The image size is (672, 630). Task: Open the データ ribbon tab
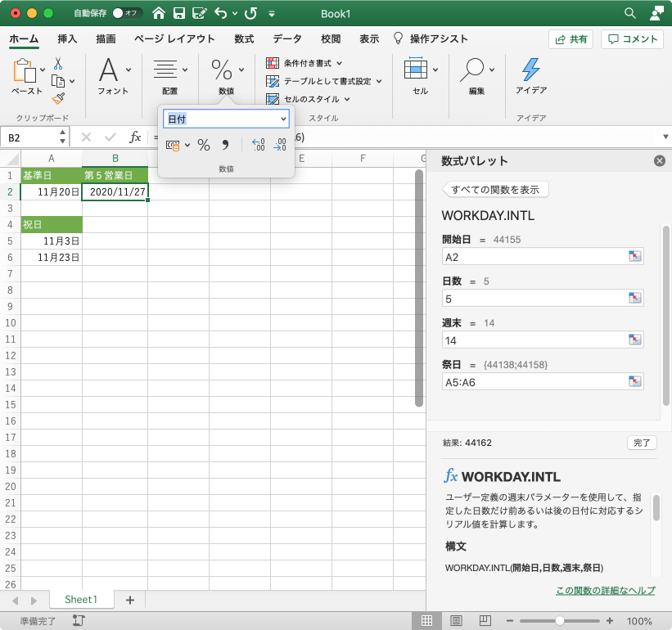[x=287, y=39]
